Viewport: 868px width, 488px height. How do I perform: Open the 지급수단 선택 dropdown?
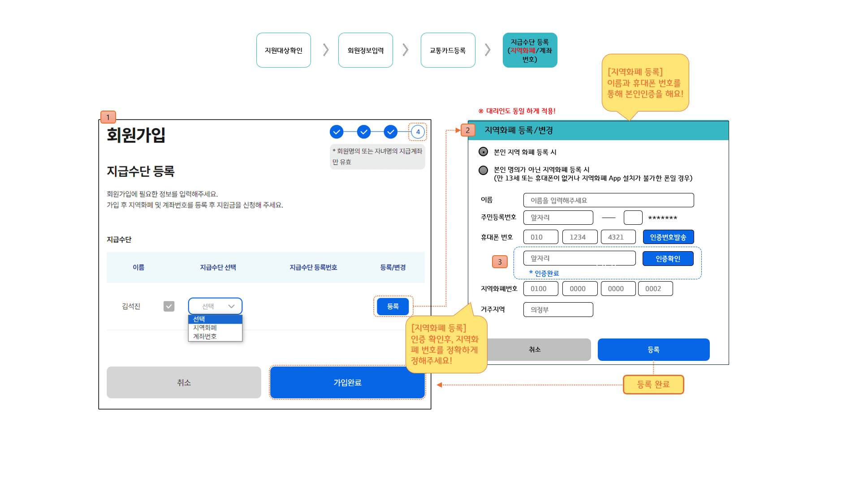pyautogui.click(x=215, y=306)
